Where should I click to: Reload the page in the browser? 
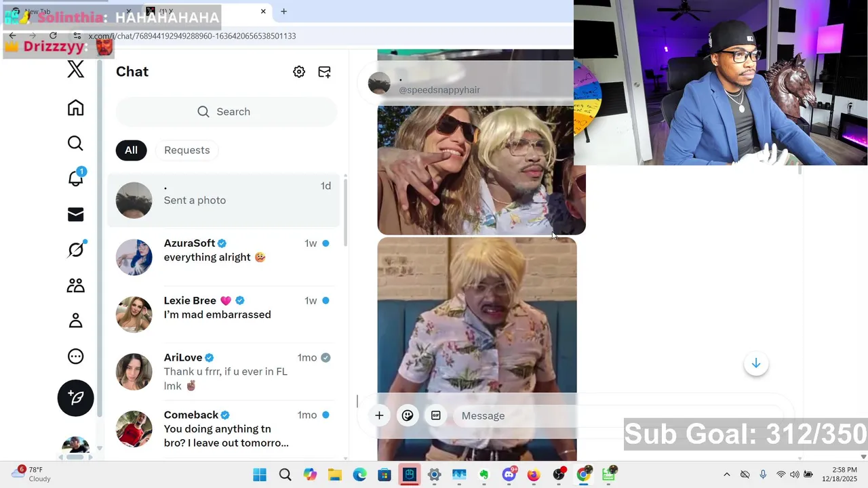[x=53, y=36]
